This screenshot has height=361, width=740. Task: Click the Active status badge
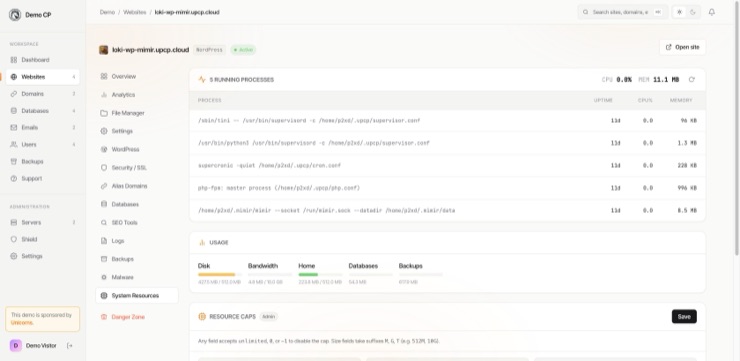(243, 50)
